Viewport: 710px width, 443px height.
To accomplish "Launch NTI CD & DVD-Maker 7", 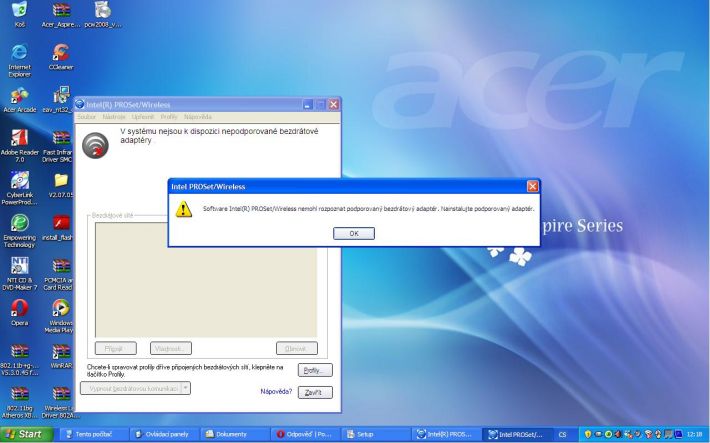I will (x=19, y=274).
